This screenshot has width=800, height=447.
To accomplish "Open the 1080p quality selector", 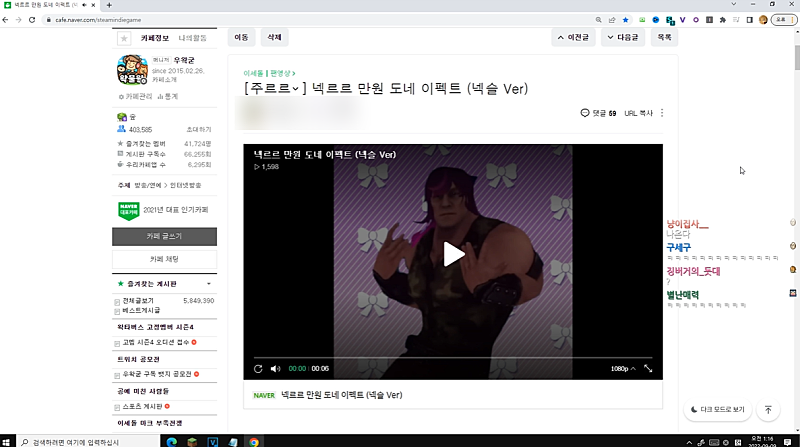I will [x=623, y=368].
